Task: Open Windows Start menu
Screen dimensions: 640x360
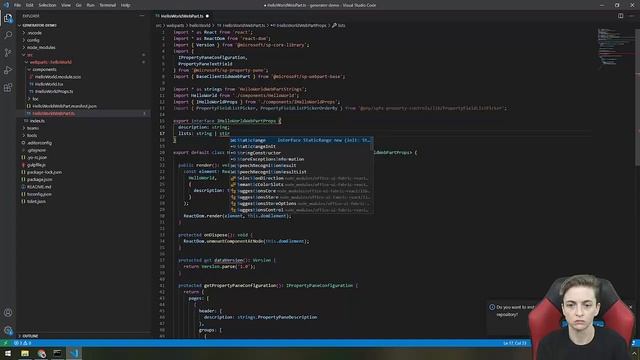Action: (8, 353)
